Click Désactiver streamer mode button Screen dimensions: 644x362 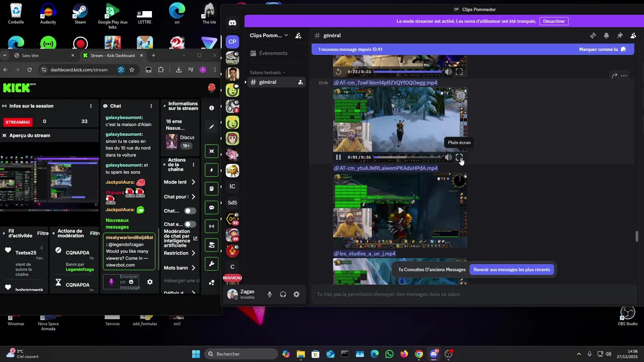click(554, 21)
